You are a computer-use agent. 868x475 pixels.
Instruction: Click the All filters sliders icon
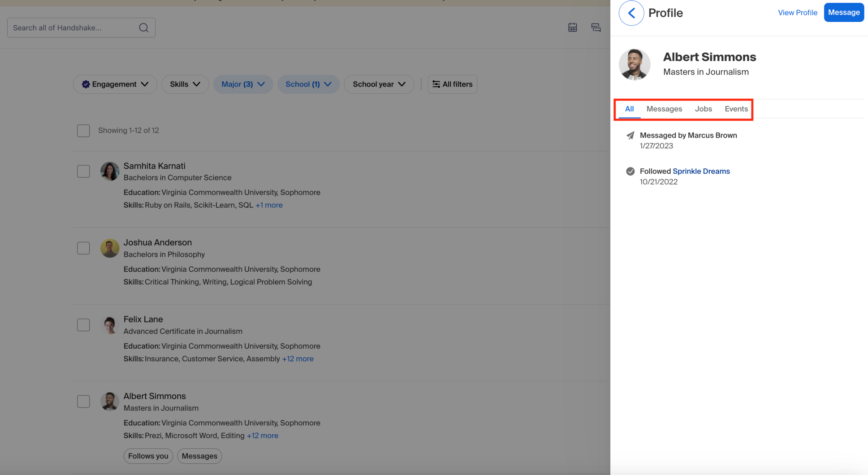[436, 84]
